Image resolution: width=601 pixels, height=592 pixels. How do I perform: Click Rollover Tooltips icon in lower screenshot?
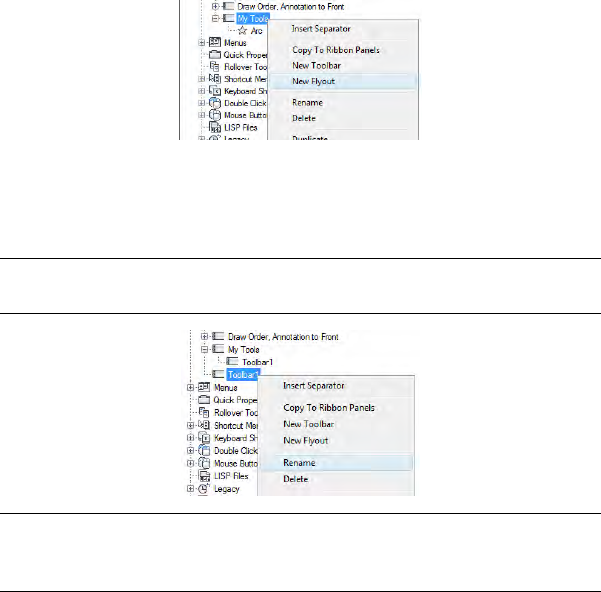pos(204,412)
